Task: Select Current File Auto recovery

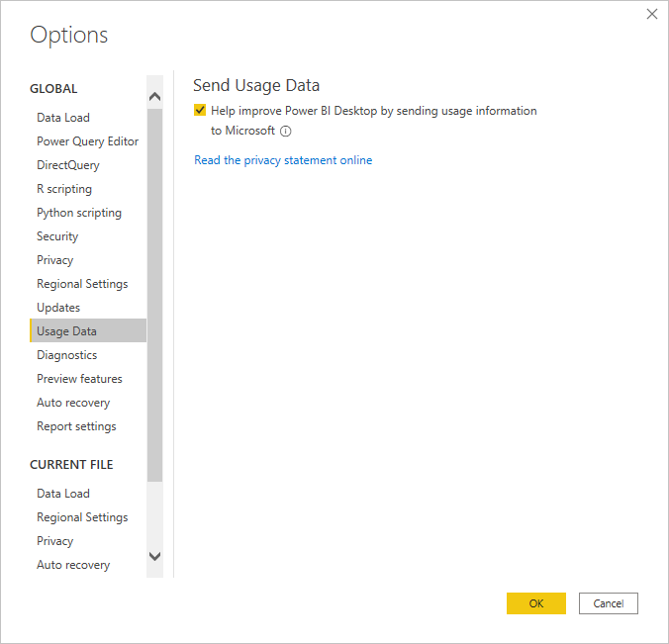Action: coord(73,565)
